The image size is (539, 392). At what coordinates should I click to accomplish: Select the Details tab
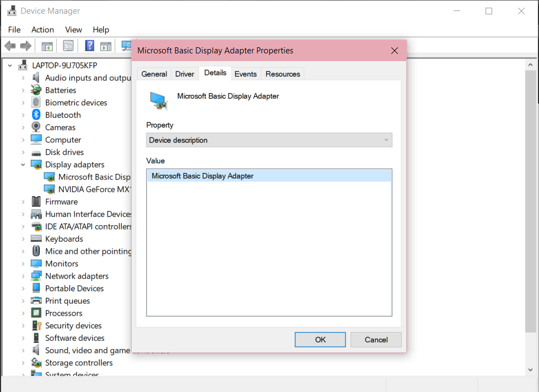215,73
